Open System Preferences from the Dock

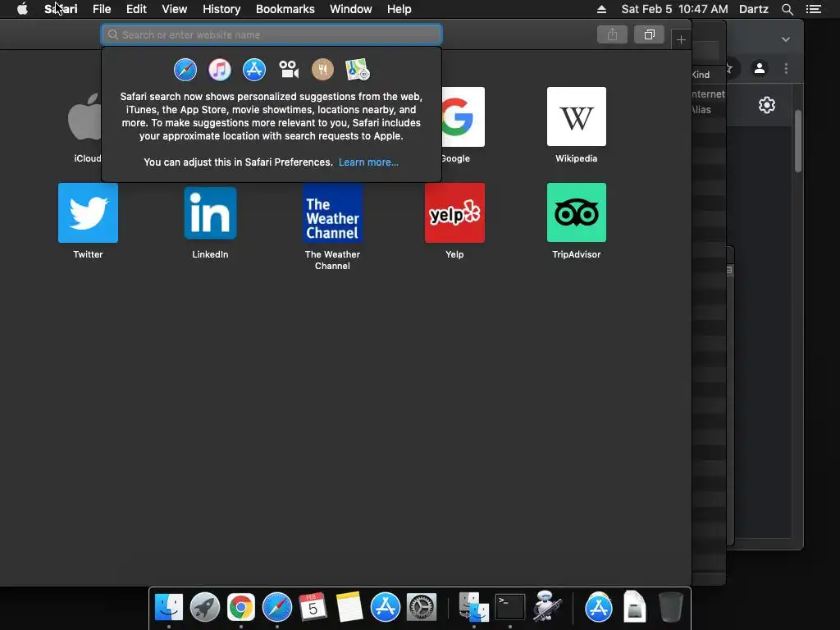point(421,607)
